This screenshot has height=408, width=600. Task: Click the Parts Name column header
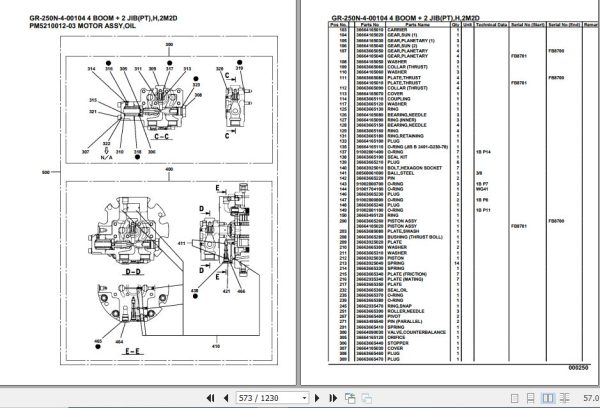pos(417,25)
